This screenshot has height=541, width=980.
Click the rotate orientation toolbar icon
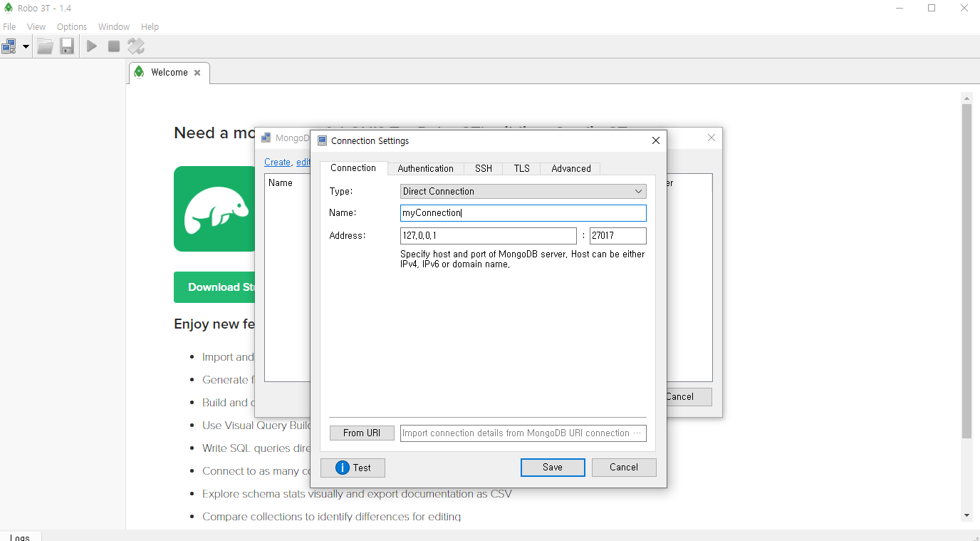136,46
